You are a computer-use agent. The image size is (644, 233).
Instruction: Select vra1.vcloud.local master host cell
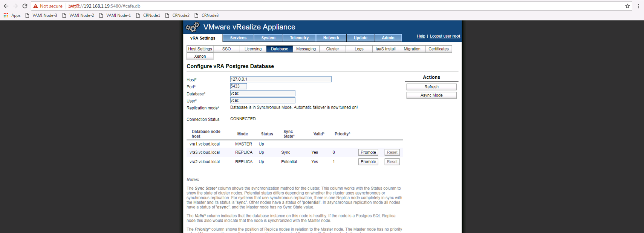(x=205, y=144)
